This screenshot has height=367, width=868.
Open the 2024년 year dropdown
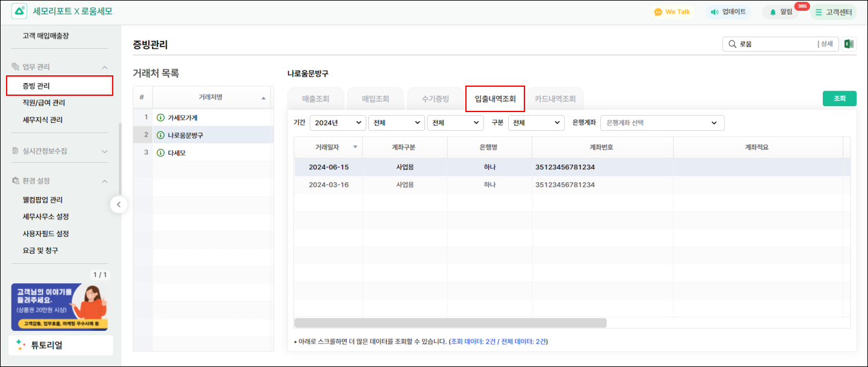[338, 123]
